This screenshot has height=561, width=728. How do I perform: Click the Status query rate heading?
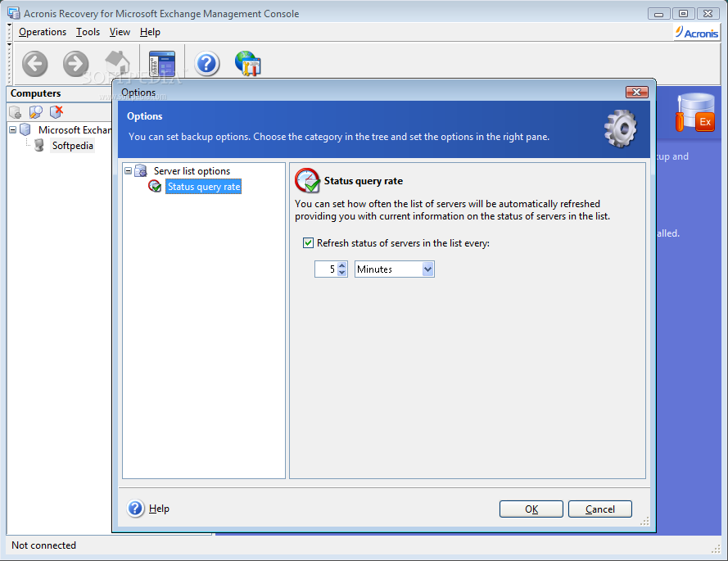pos(363,181)
